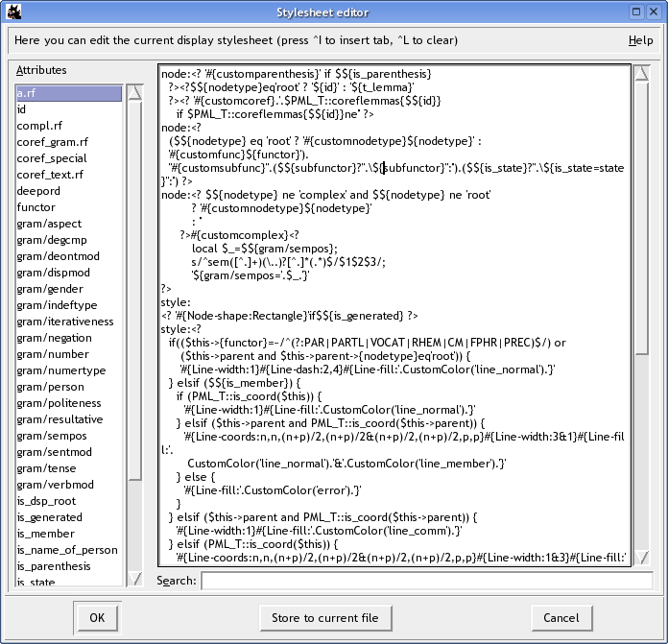Select the coref_gram.rf attribute

click(x=69, y=142)
